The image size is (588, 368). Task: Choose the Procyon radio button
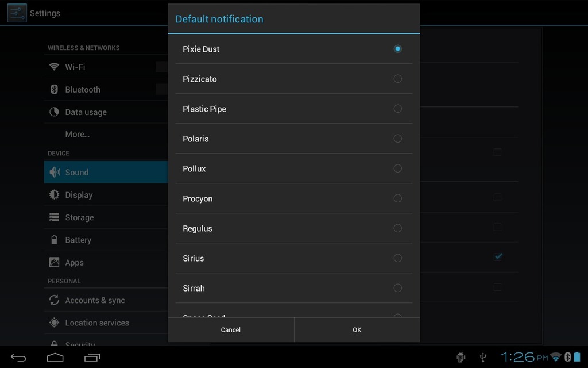point(397,198)
